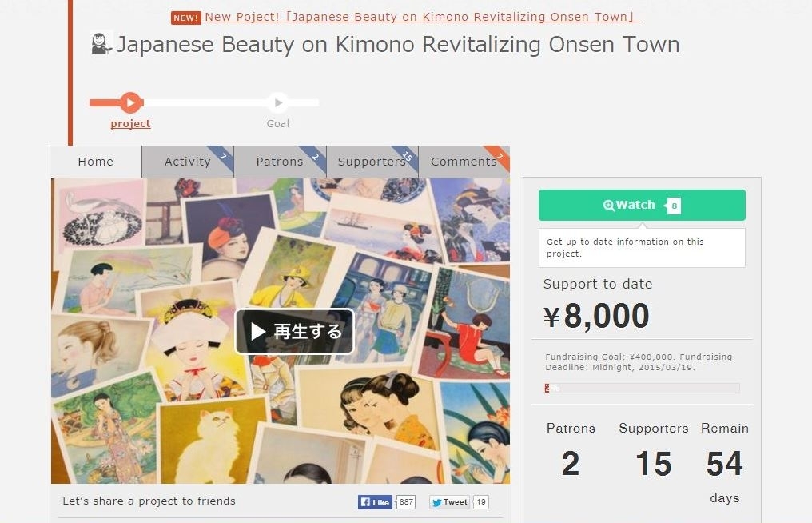Open the Facebook like count 887
Image resolution: width=812 pixels, height=523 pixels.
click(406, 501)
